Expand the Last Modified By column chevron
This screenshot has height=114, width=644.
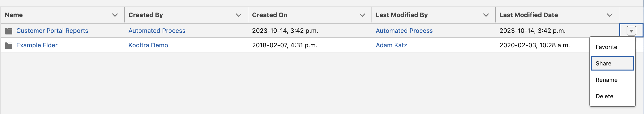[486, 15]
